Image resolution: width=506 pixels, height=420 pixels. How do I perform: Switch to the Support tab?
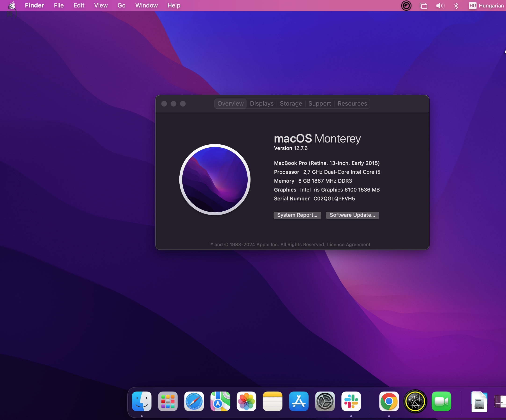click(320, 103)
